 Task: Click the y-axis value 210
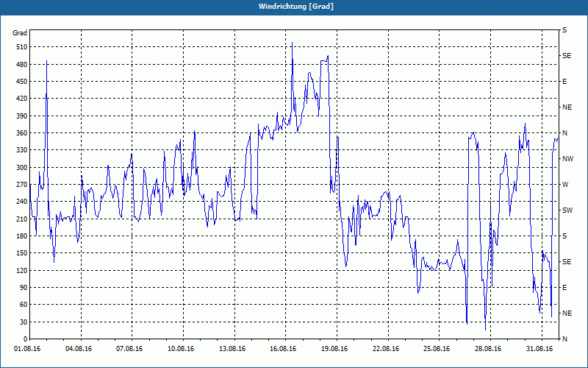(22, 219)
